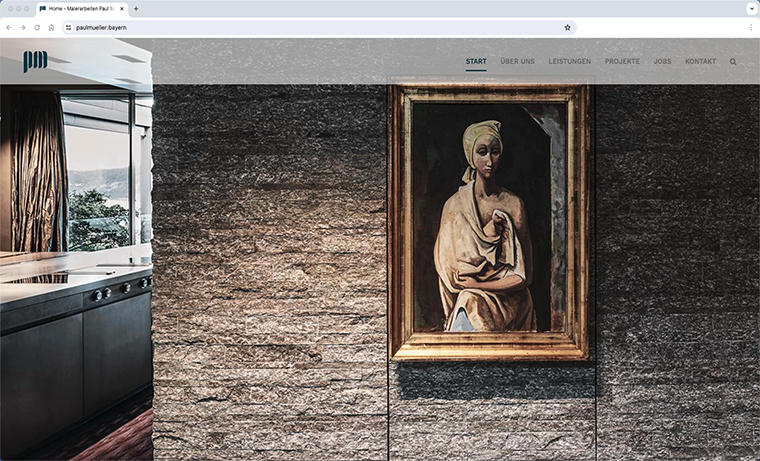Open a new tab with the plus button
The height and width of the screenshot is (461, 760).
(136, 9)
